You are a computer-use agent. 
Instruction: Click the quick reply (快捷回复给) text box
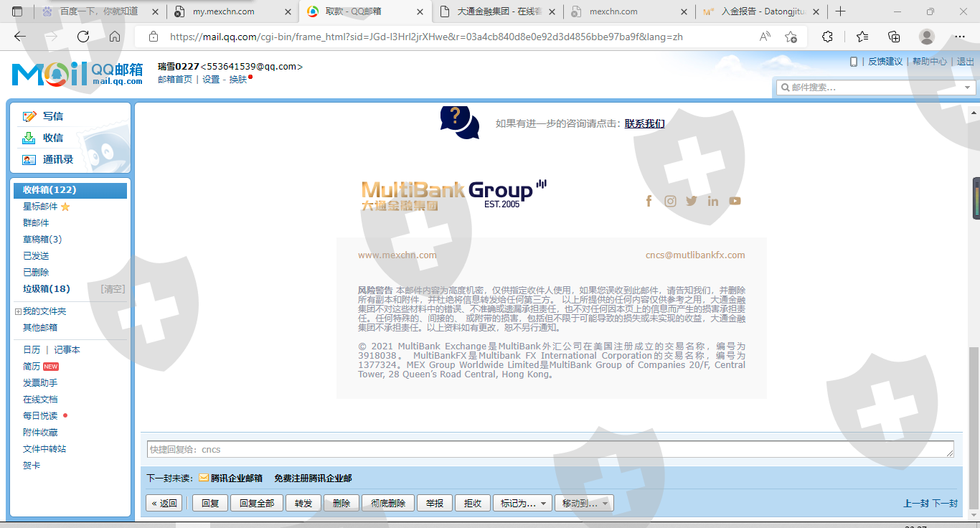(551, 449)
